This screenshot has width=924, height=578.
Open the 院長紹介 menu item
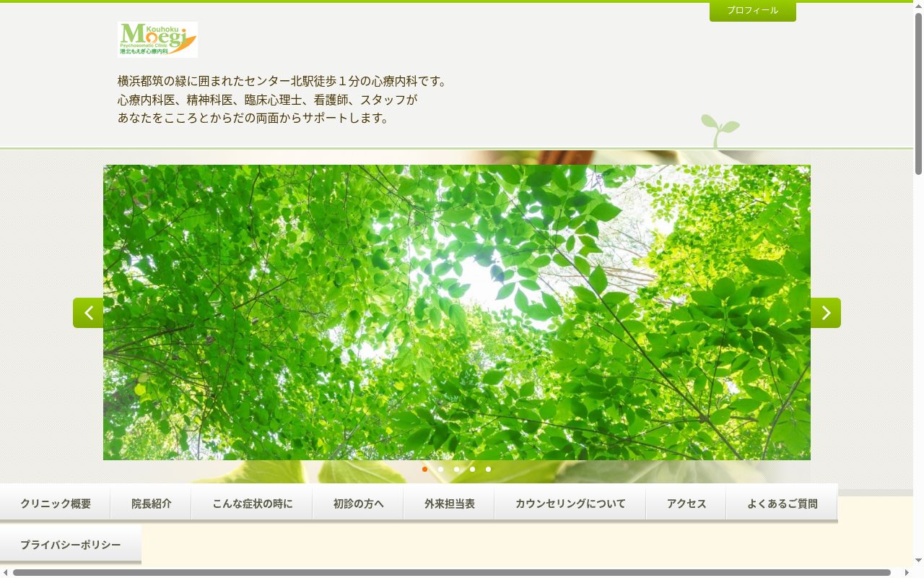point(152,503)
